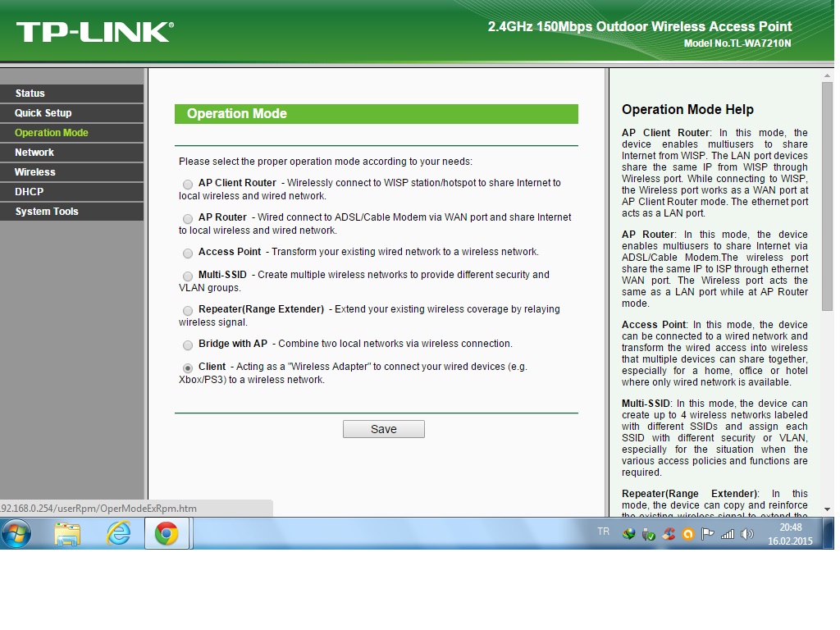Select the AP Client Router mode
840x630 pixels.
coord(188,185)
